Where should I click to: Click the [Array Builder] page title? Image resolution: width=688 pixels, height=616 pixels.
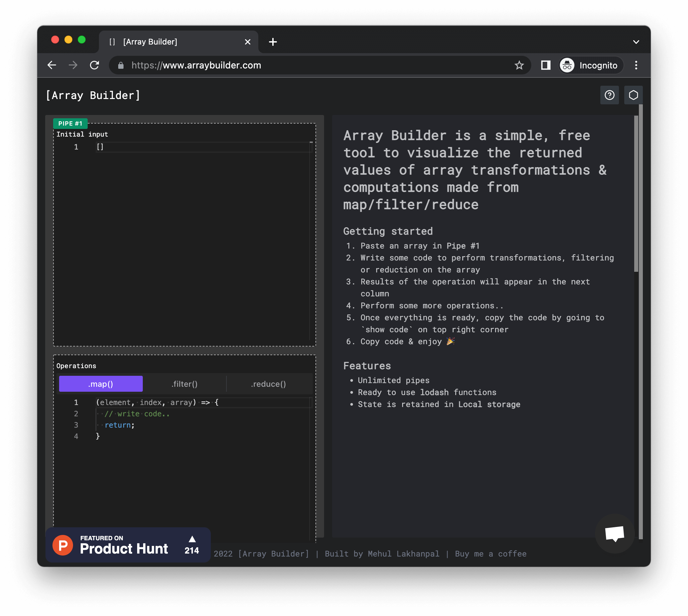(x=93, y=95)
